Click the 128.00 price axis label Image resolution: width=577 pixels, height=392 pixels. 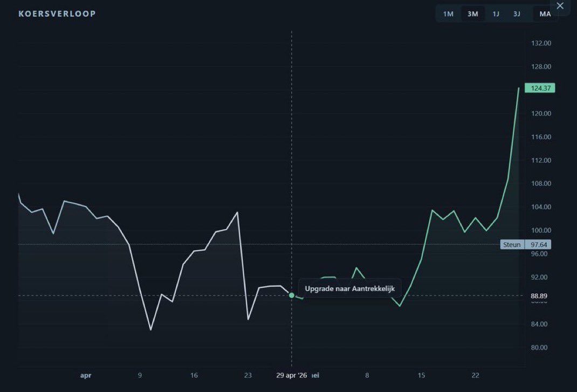(541, 67)
